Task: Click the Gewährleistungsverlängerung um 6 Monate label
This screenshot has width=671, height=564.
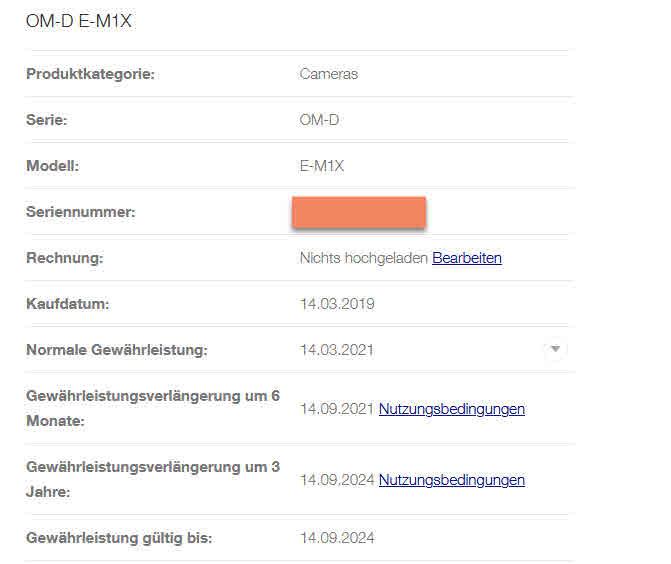Action: tap(153, 408)
